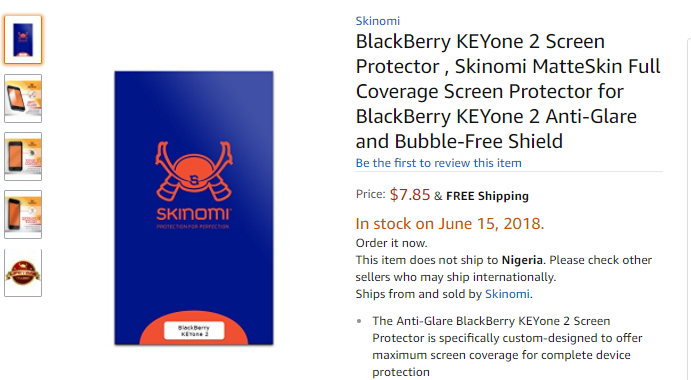Click the BlackBerry KEYone 2 label on box

click(194, 331)
